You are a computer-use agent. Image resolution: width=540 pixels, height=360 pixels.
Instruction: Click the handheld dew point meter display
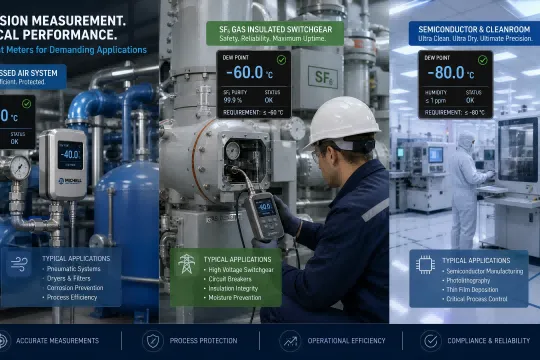click(265, 207)
